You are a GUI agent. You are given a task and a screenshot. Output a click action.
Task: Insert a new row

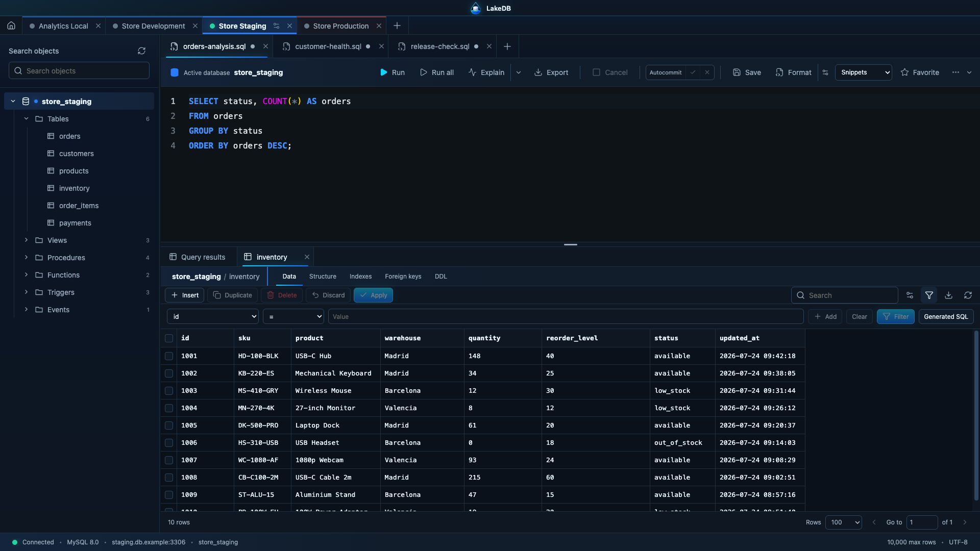pyautogui.click(x=185, y=295)
